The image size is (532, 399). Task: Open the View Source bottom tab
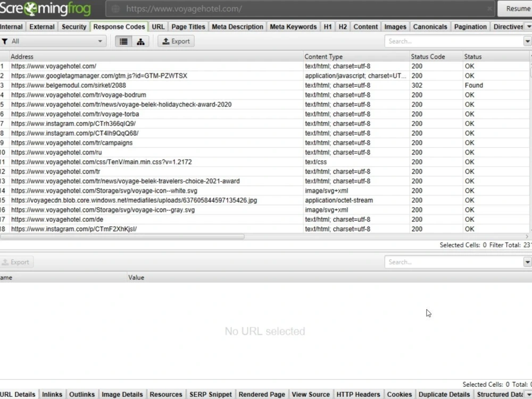[x=311, y=394]
